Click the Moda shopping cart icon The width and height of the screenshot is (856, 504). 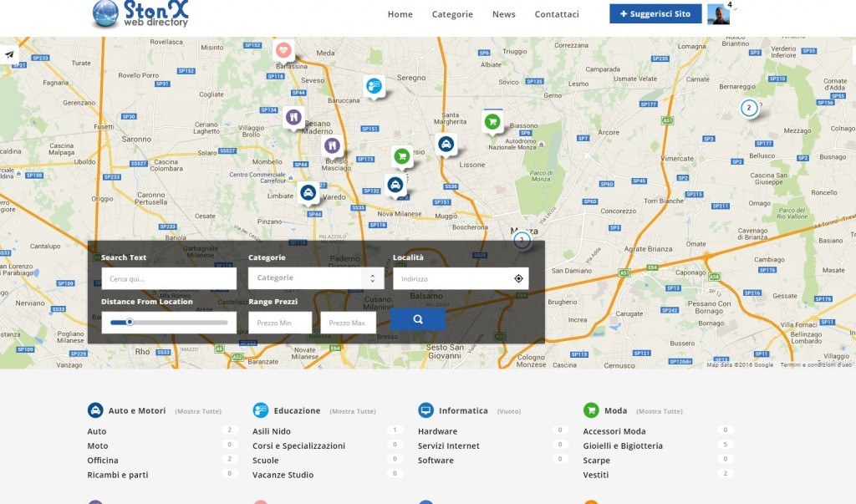[x=591, y=410]
